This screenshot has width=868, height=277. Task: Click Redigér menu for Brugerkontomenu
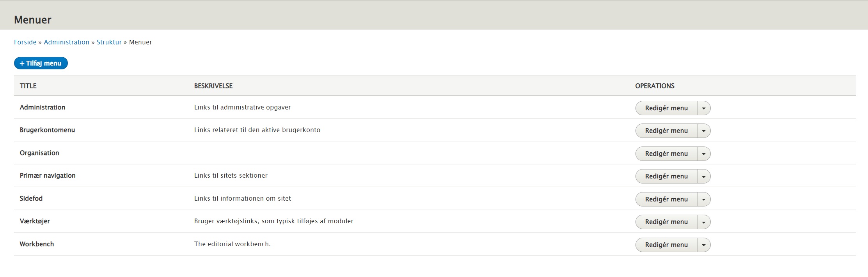[x=666, y=131]
